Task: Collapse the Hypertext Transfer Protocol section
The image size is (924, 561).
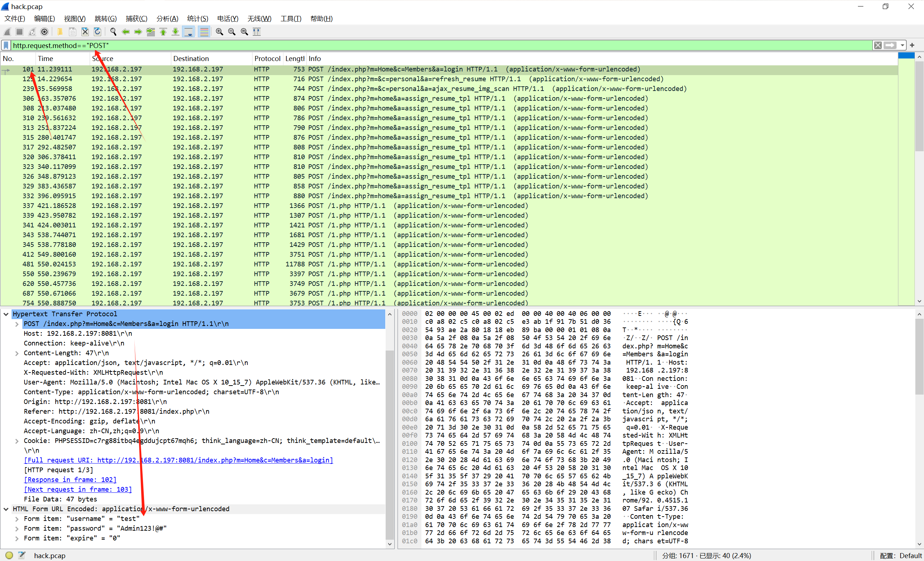Action: [6, 314]
